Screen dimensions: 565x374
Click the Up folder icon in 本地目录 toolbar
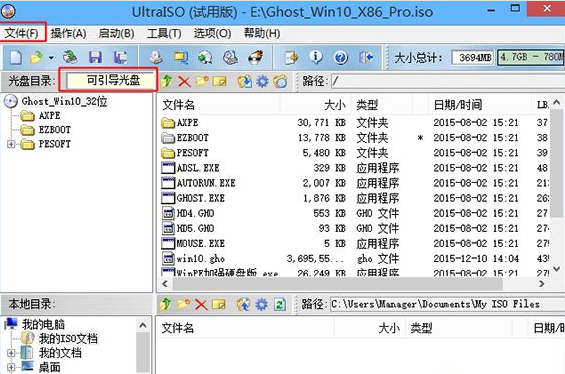tap(166, 304)
